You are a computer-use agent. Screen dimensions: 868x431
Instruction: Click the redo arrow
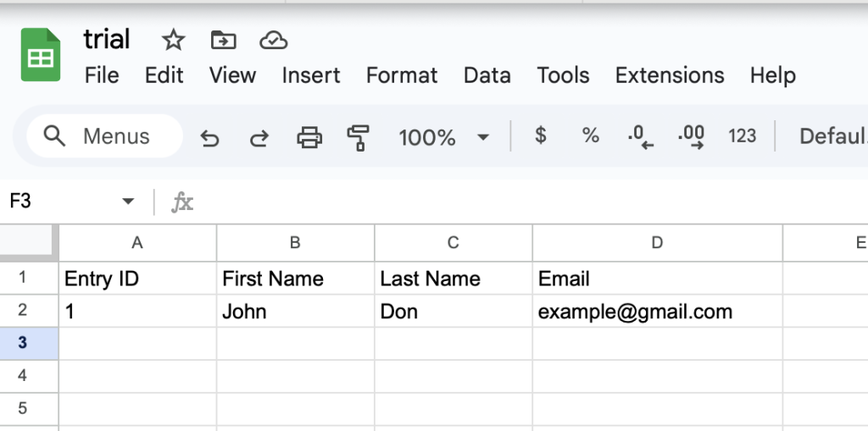(x=259, y=137)
